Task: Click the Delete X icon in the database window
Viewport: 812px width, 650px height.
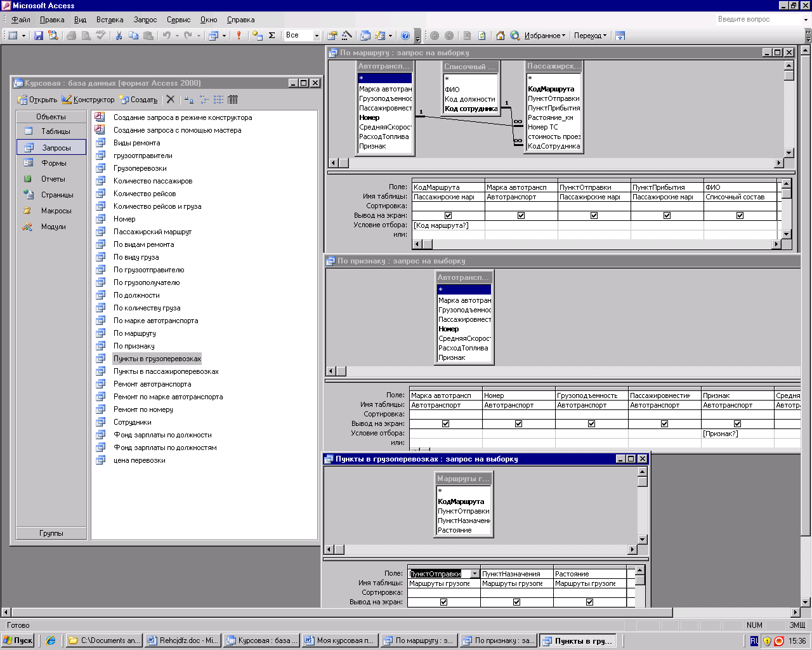Action: tap(171, 100)
